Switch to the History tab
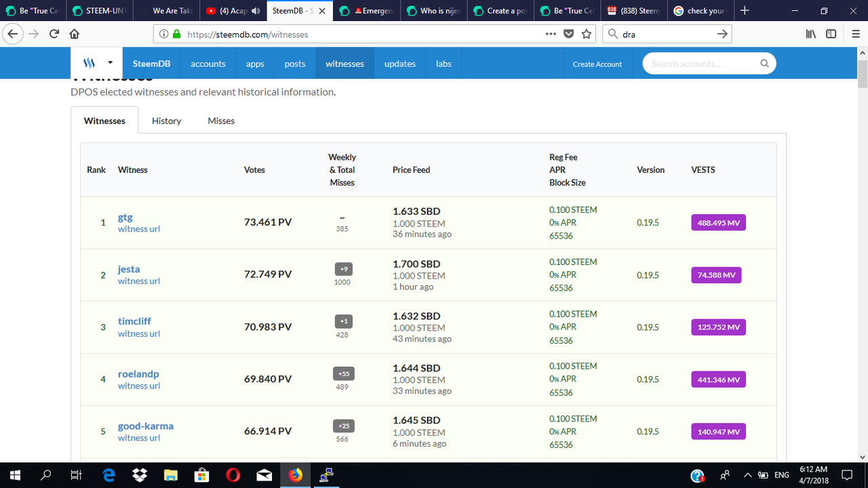 pos(166,121)
